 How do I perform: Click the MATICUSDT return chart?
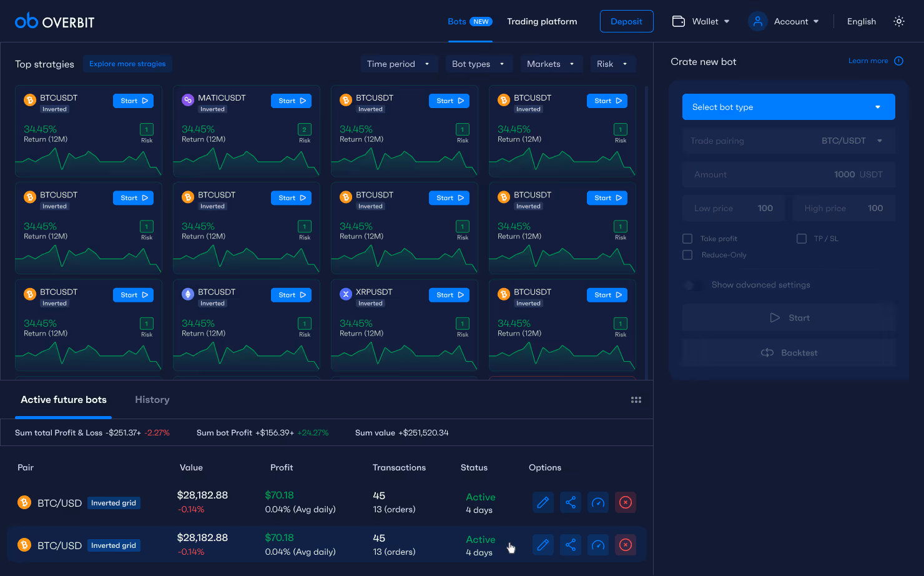[246, 161]
